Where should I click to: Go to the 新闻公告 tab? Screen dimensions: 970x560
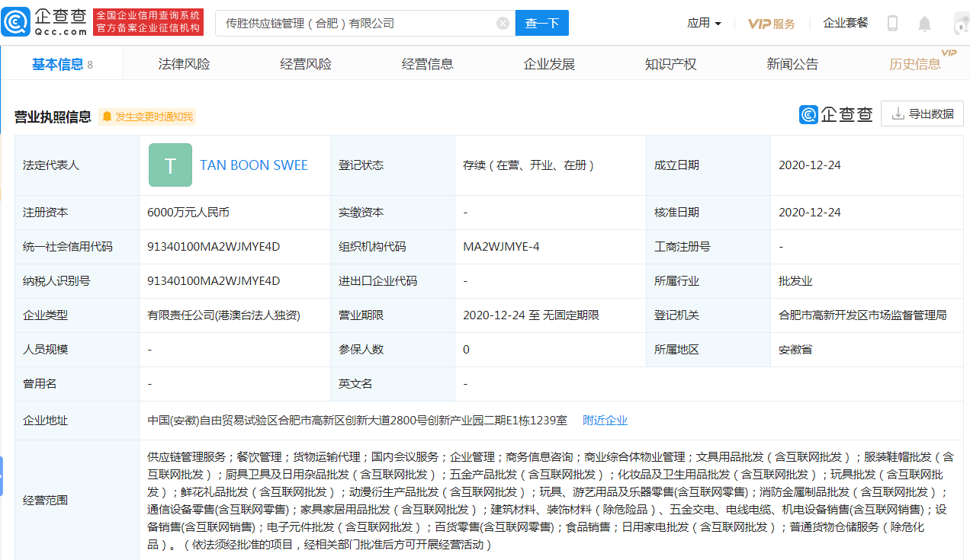[x=793, y=64]
